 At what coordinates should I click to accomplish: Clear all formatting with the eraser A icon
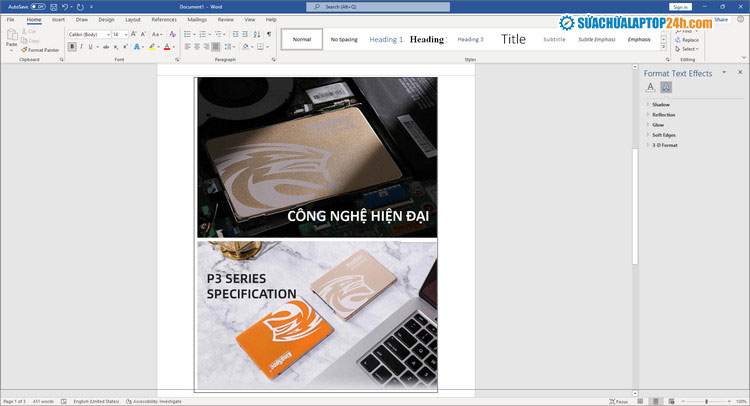(x=173, y=34)
